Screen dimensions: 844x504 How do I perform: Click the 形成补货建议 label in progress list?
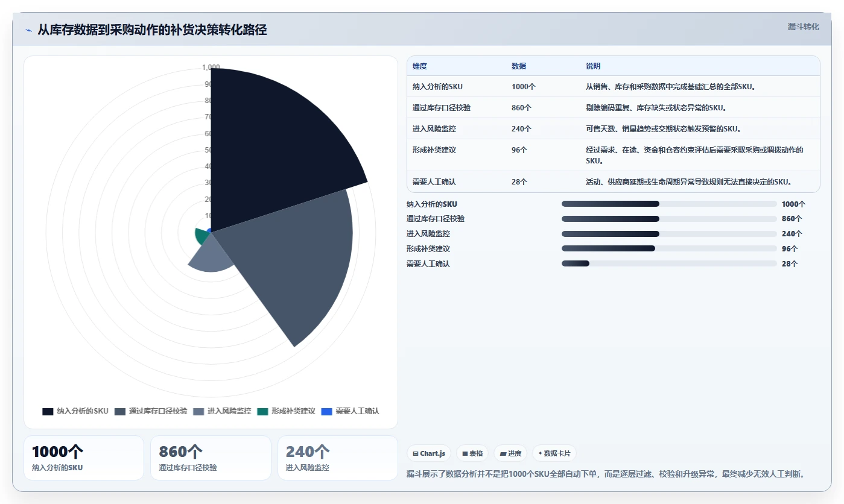click(x=428, y=248)
